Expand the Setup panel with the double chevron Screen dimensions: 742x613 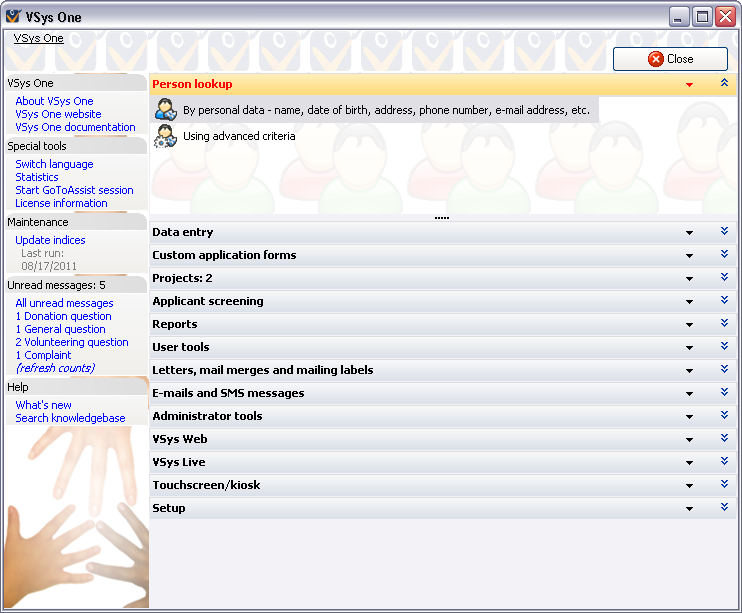724,507
